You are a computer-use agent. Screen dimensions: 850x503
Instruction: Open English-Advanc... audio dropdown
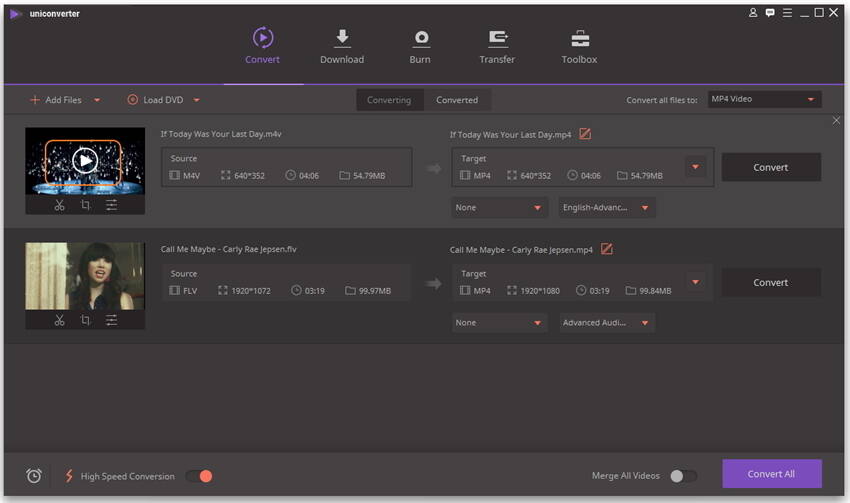point(607,208)
